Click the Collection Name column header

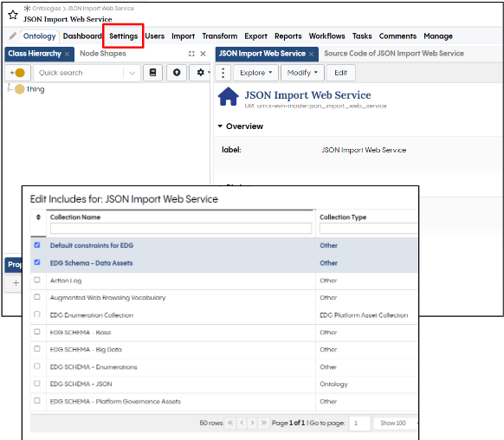click(75, 217)
